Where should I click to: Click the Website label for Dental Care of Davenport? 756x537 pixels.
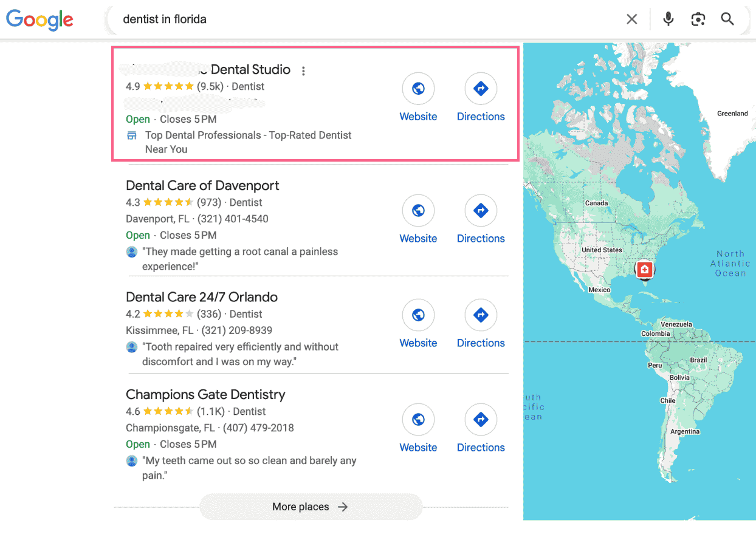[418, 239]
